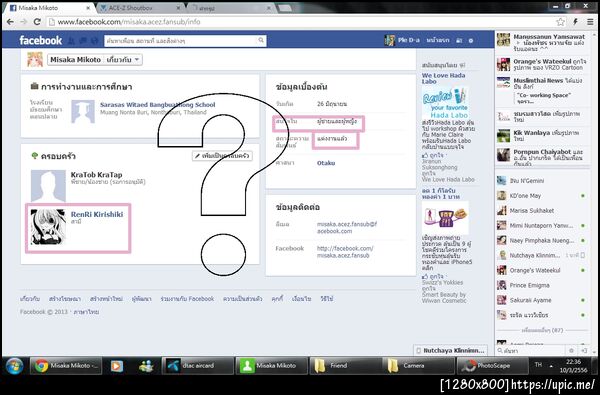Open chat with Marisa Sukhaket
600x395 pixels.
pyautogui.click(x=542, y=211)
